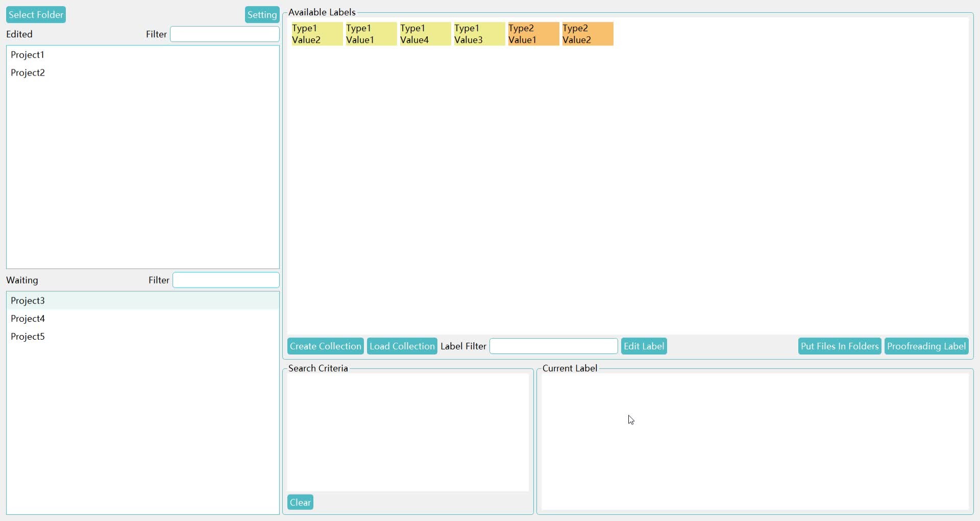
Task: Choose the orange Type2 Value2 label
Action: coord(587,34)
